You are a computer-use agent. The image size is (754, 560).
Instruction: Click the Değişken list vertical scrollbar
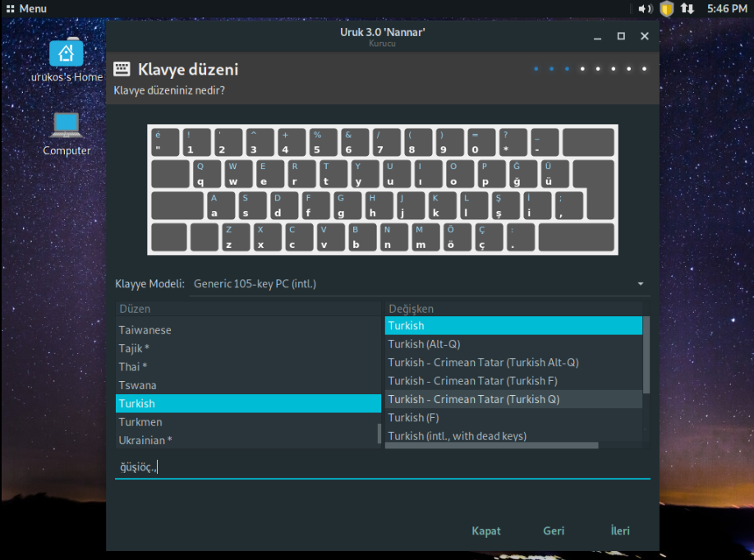tap(646, 355)
